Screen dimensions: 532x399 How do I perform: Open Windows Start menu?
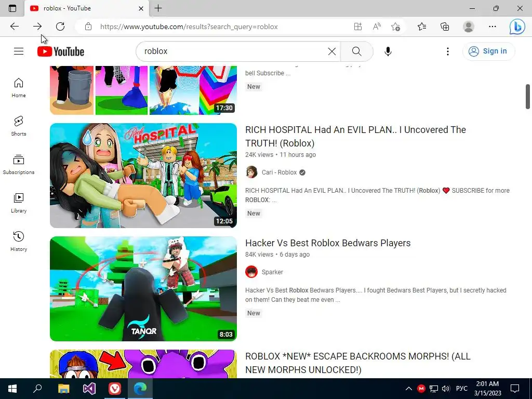tap(12, 389)
